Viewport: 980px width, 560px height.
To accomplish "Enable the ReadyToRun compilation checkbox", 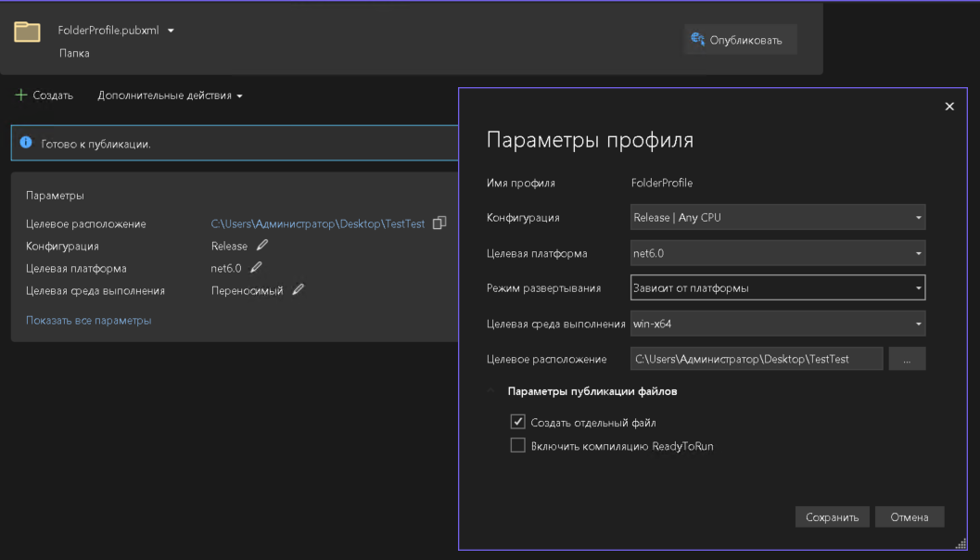I will pos(518,446).
